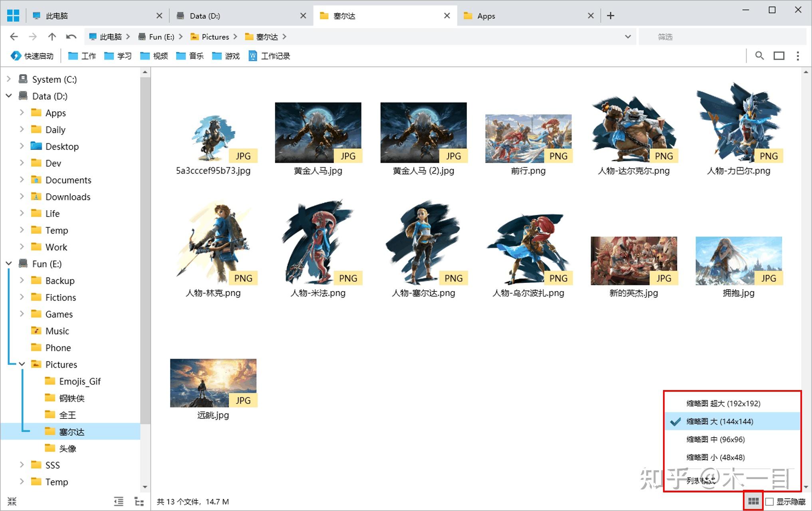Open the 音乐 bookmark folder
The height and width of the screenshot is (511, 812).
coord(190,56)
